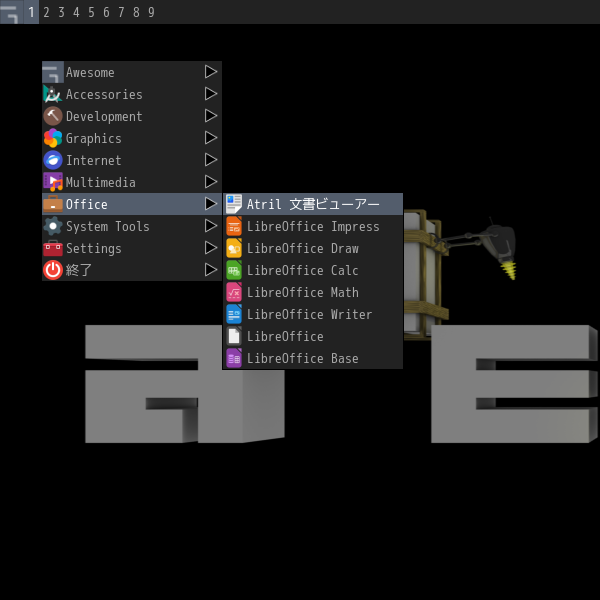Open the Awesome submenu label
This screenshot has height=600, width=600.
point(90,72)
